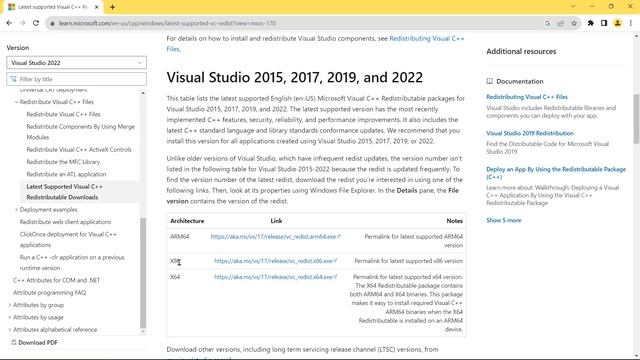Expand the Deployment examples node
Screen dimensions: 640x360
coord(16,210)
